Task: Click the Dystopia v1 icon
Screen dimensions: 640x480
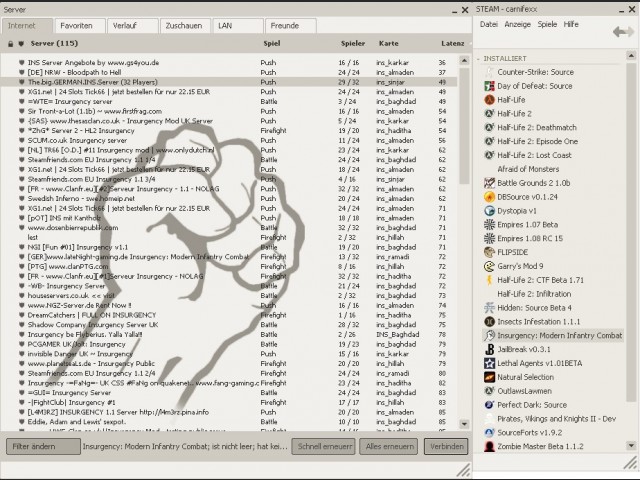Action: 487,211
